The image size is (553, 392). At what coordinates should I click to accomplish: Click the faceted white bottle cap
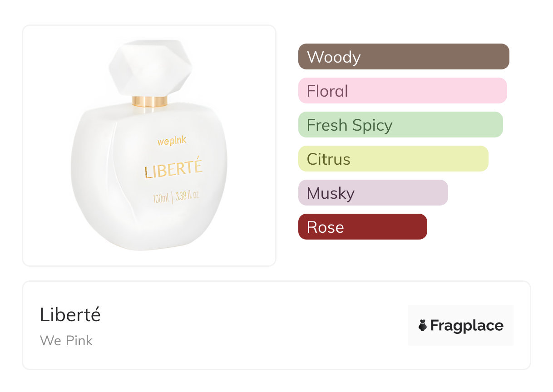click(x=150, y=66)
